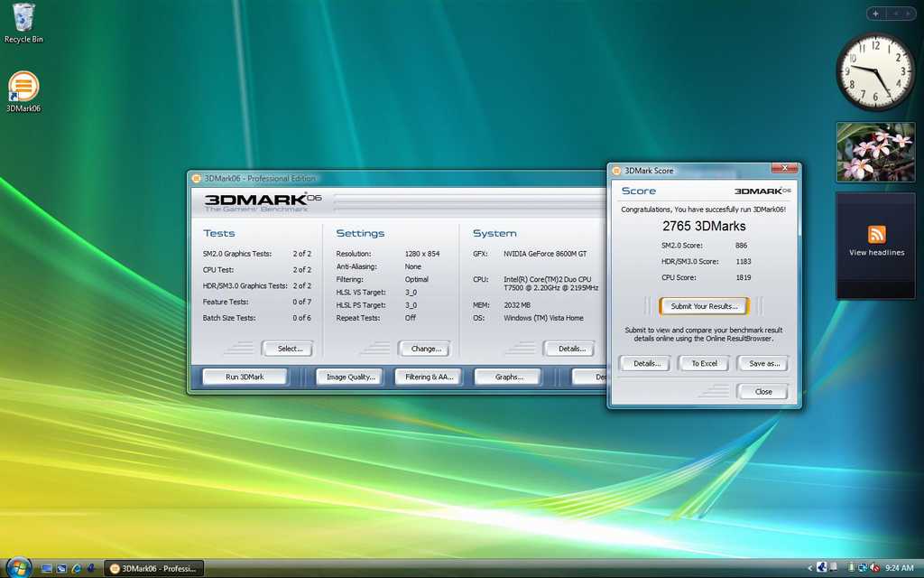Click Run 3DMark button
The height and width of the screenshot is (578, 924).
[245, 377]
